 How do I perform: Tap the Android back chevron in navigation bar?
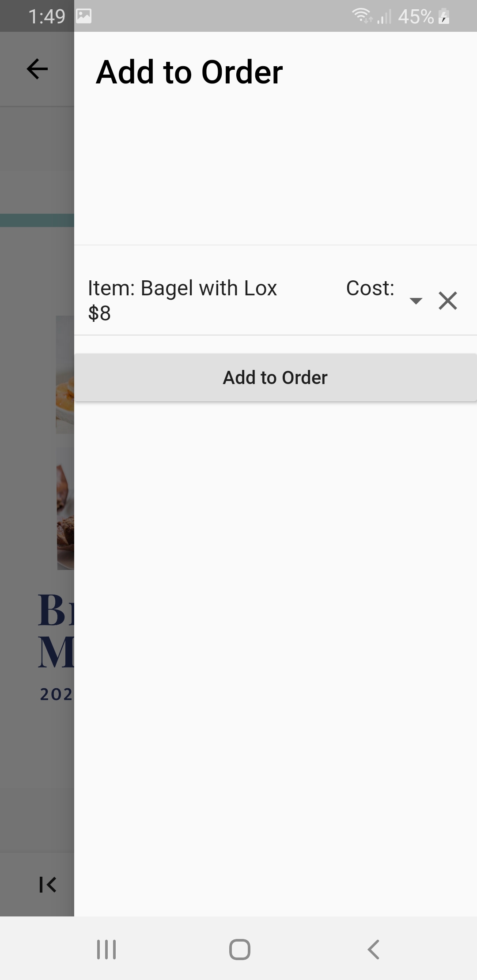[x=373, y=949]
